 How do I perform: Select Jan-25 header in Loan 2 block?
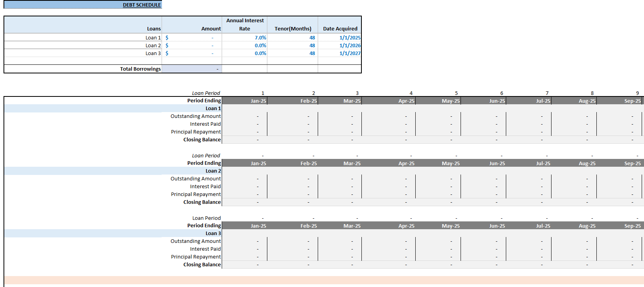click(244, 163)
